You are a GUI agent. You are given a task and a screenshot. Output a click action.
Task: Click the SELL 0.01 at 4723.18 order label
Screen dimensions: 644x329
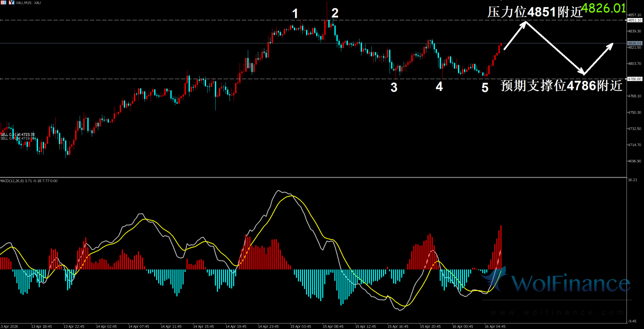pos(17,135)
